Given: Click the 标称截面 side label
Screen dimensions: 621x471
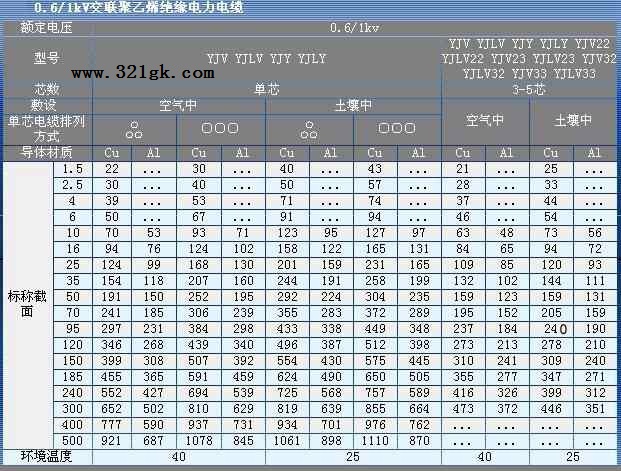Looking at the screenshot, I should pyautogui.click(x=27, y=304).
